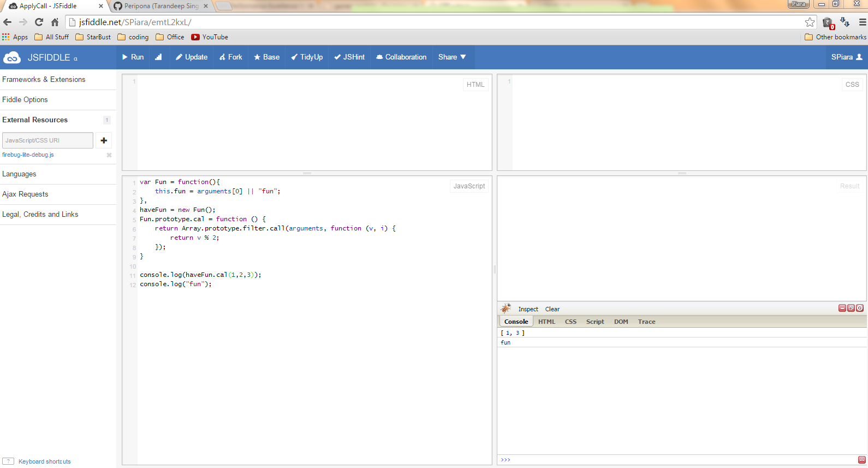Image resolution: width=868 pixels, height=468 pixels.
Task: Close the ApplyCall - JSFiddle tab
Action: [101, 6]
